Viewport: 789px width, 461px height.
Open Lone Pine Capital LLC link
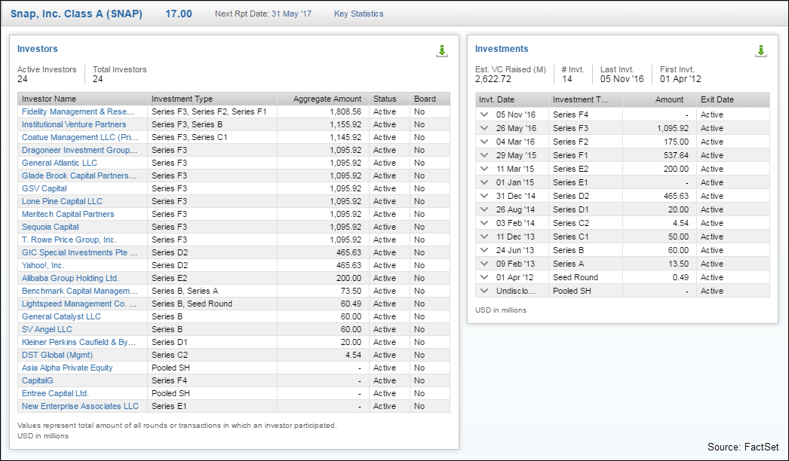tap(62, 201)
